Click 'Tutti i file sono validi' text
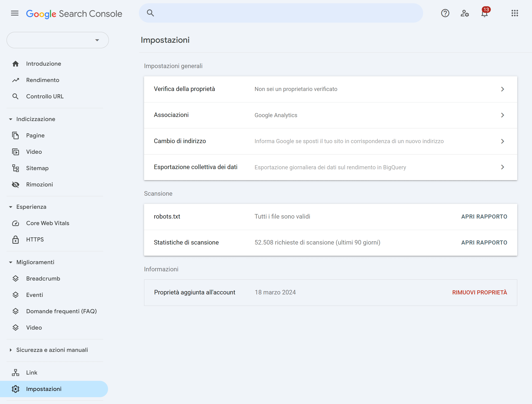The height and width of the screenshot is (404, 532). point(282,217)
